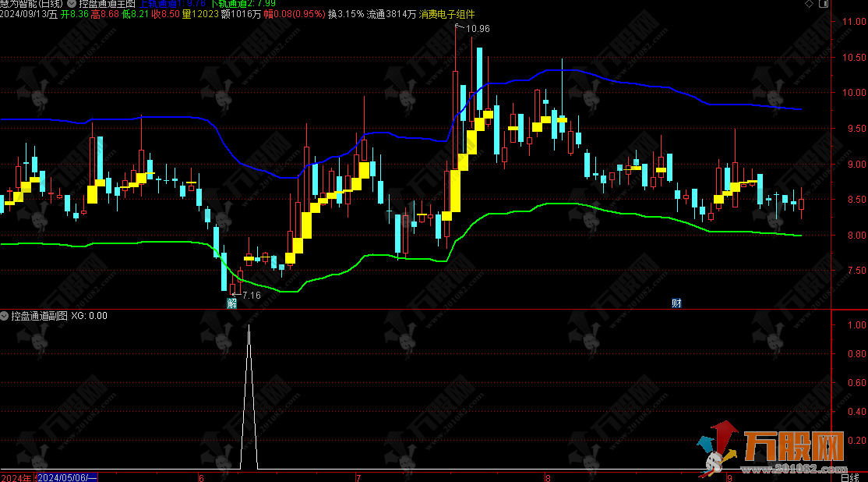Click the 2024年 year label on time axis
Image resolution: width=868 pixels, height=482 pixels.
(16, 477)
